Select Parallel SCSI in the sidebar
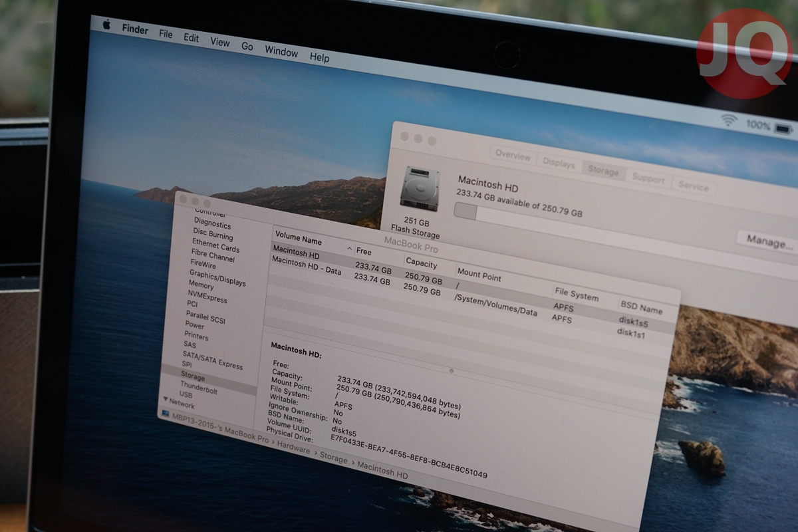 tap(205, 317)
